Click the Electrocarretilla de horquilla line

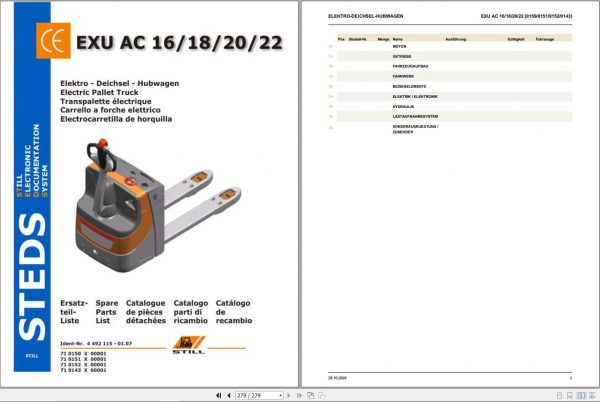[x=116, y=119]
